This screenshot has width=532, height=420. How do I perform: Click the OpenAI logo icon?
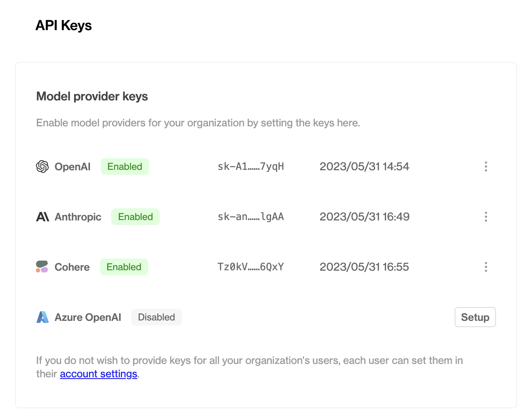click(x=42, y=166)
